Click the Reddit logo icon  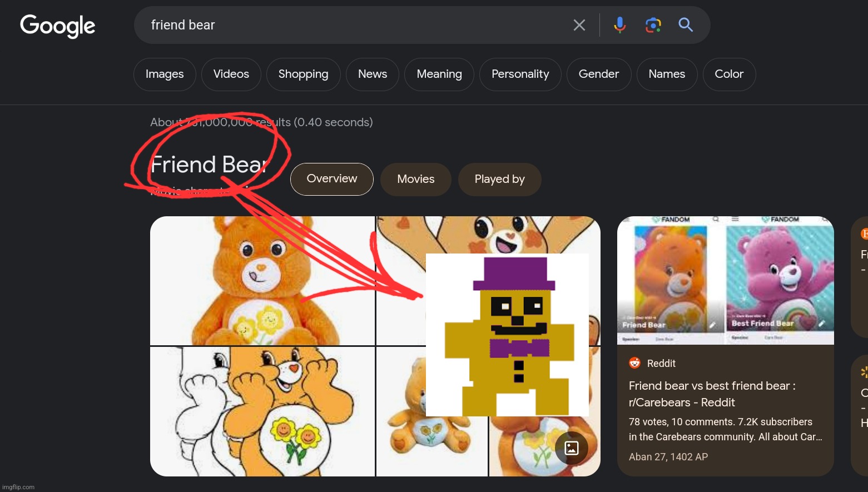635,363
